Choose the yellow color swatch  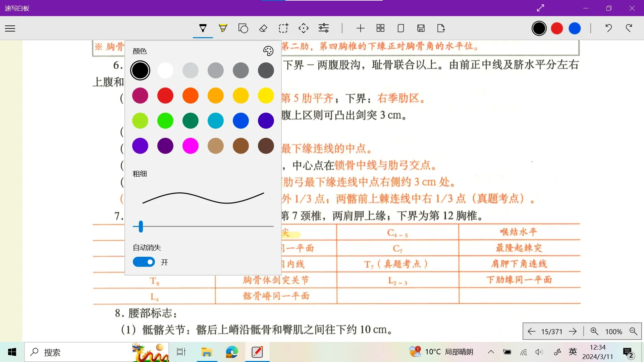pyautogui.click(x=266, y=96)
